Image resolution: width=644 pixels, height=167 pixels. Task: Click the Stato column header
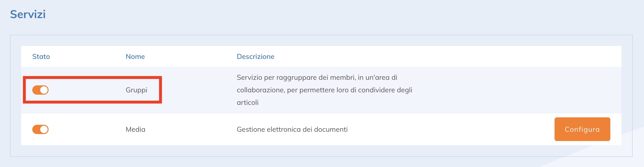41,57
